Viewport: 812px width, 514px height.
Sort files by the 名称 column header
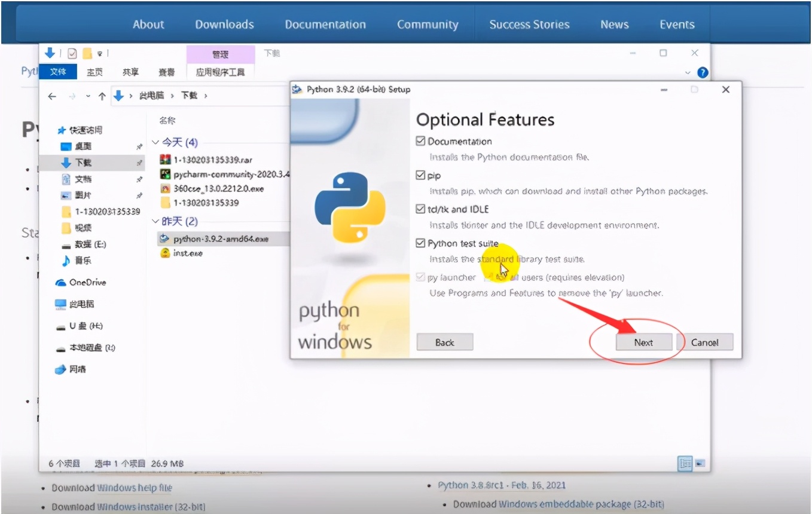[x=167, y=121]
